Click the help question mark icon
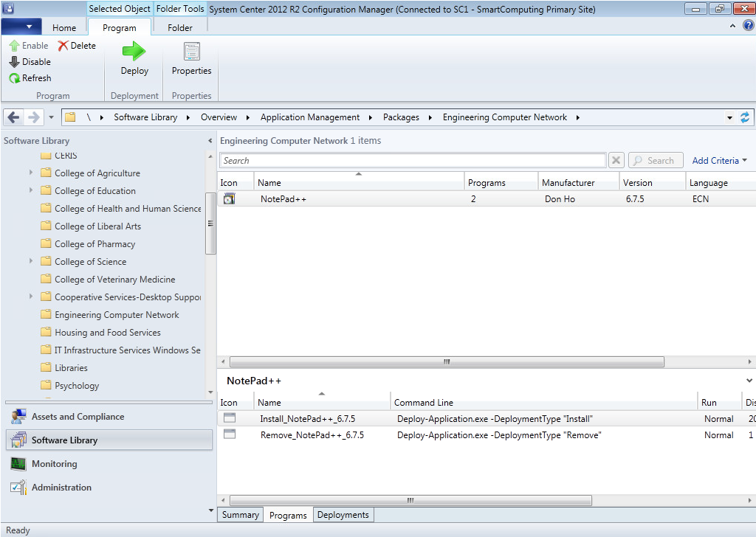 [747, 26]
